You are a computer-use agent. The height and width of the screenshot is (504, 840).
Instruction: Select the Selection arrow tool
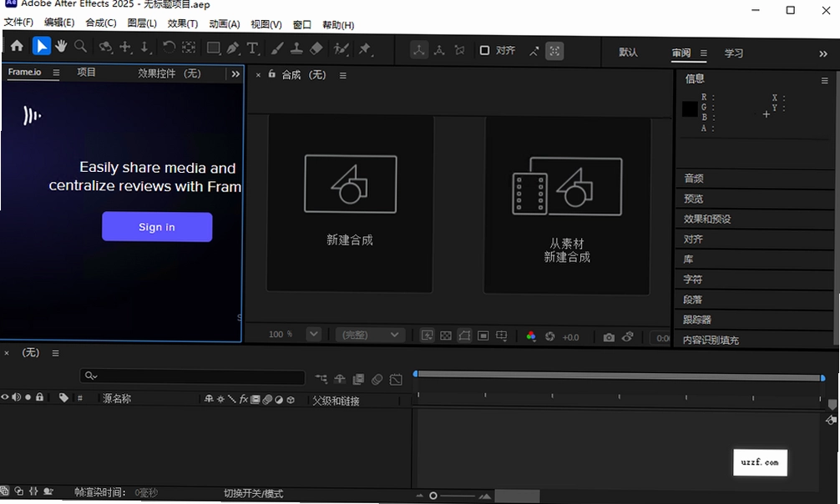coord(41,46)
